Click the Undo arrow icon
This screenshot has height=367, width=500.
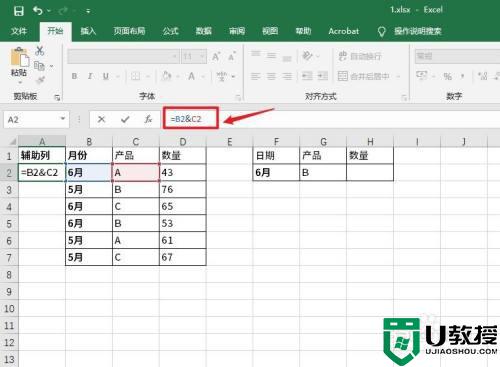point(38,11)
